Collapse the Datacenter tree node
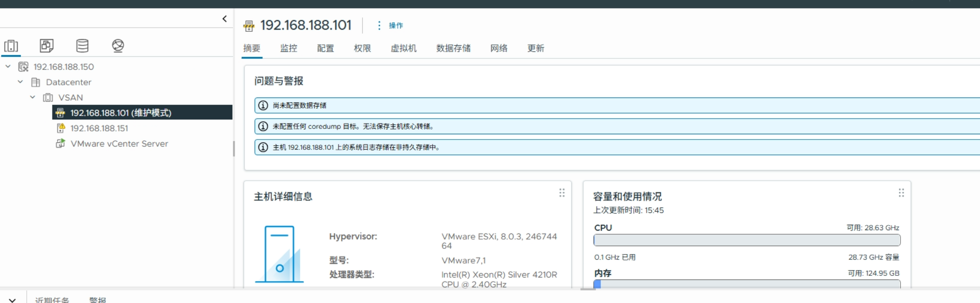The width and height of the screenshot is (980, 303). pyautogui.click(x=20, y=82)
